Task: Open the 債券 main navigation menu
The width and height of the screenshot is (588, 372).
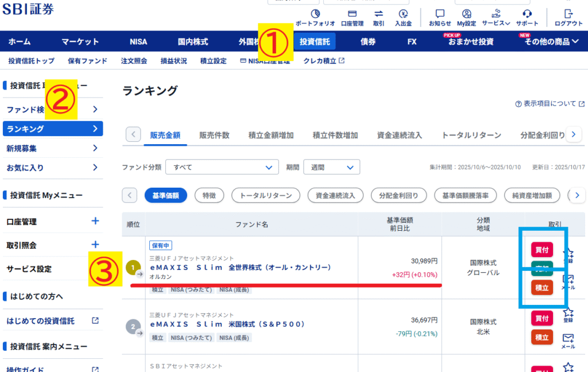Action: click(x=368, y=41)
